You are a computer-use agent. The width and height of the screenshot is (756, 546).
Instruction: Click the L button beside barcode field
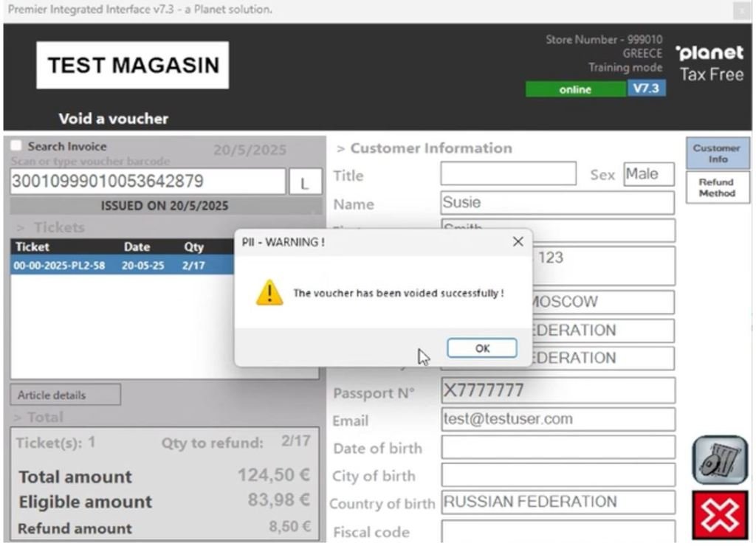coord(304,183)
